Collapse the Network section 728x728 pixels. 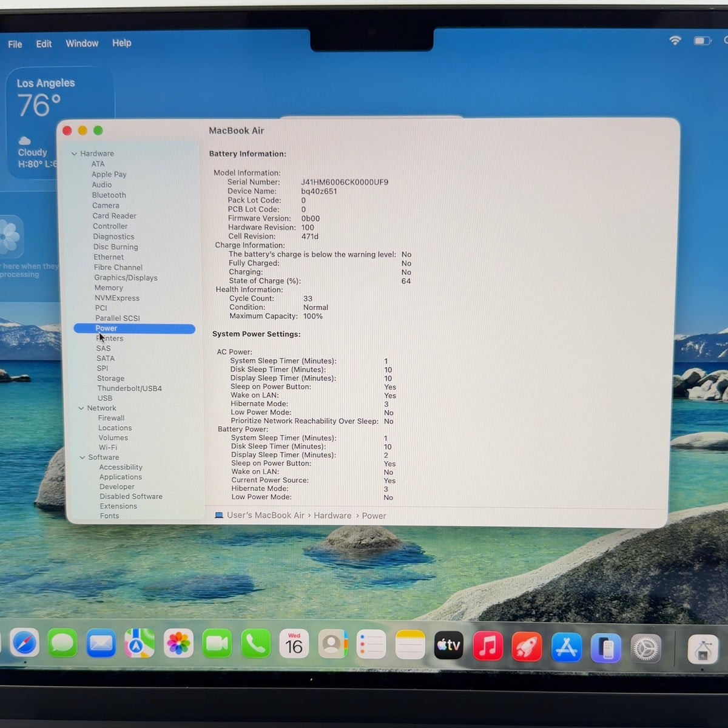[81, 408]
